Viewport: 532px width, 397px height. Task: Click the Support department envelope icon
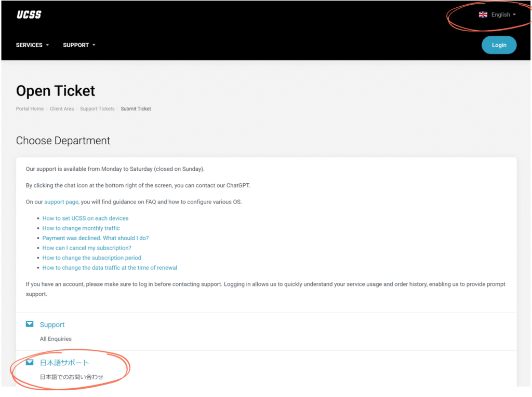(30, 324)
